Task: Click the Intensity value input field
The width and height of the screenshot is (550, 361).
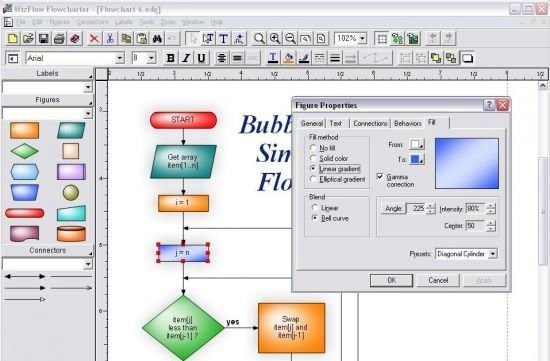Action: click(x=475, y=209)
